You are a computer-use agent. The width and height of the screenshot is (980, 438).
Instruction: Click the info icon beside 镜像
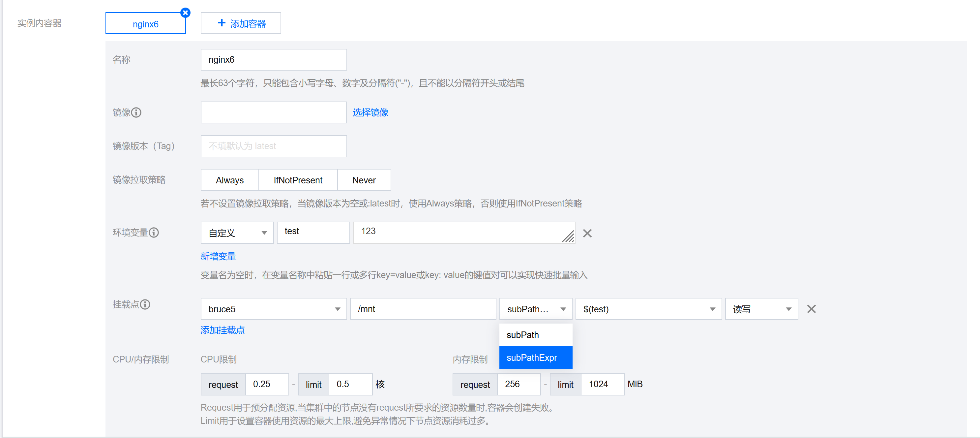pyautogui.click(x=136, y=113)
